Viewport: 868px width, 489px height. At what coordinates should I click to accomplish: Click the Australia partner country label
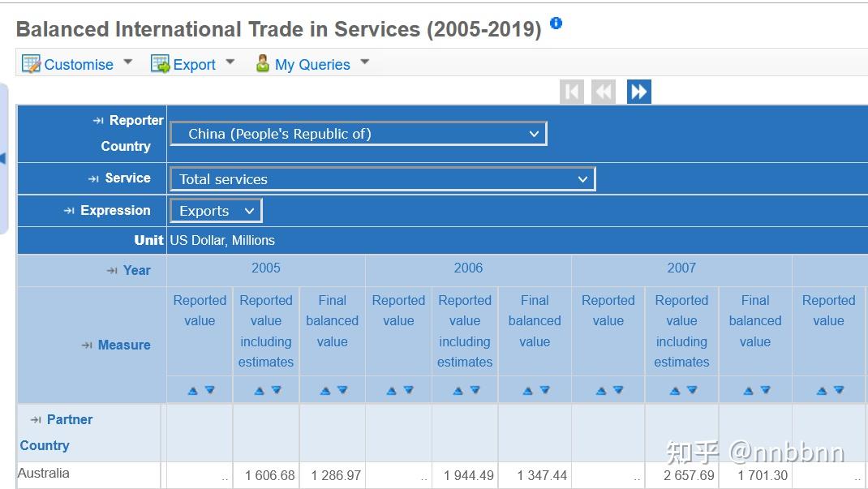(44, 474)
